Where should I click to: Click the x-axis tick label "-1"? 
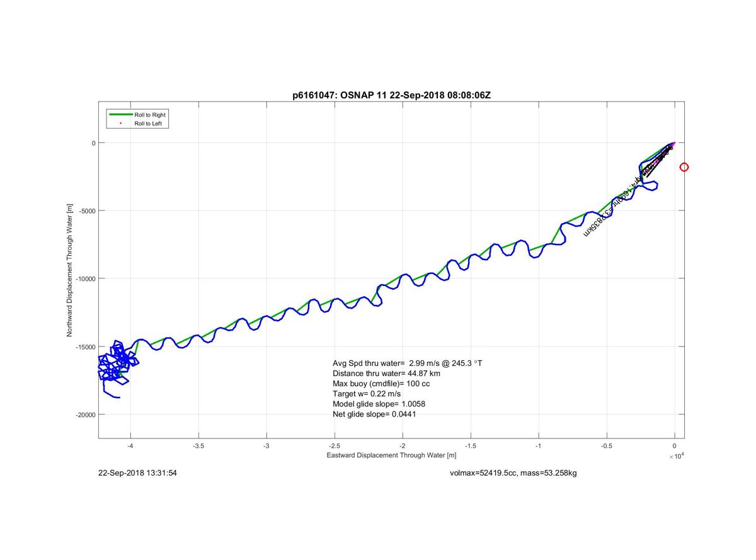click(539, 445)
